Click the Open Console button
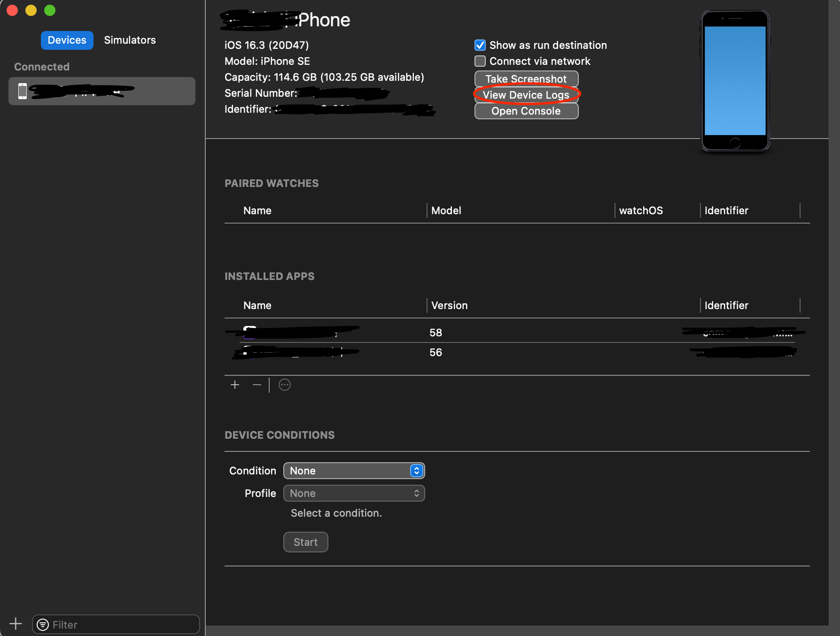Image resolution: width=840 pixels, height=636 pixels. tap(526, 111)
